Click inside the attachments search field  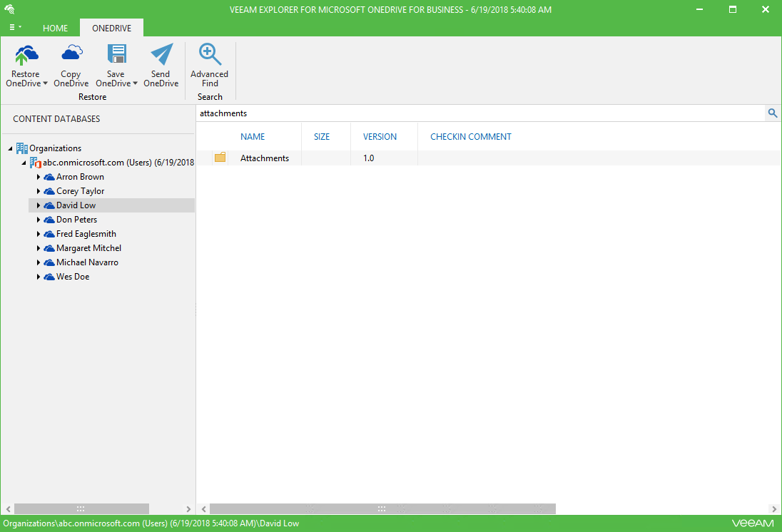click(x=481, y=113)
